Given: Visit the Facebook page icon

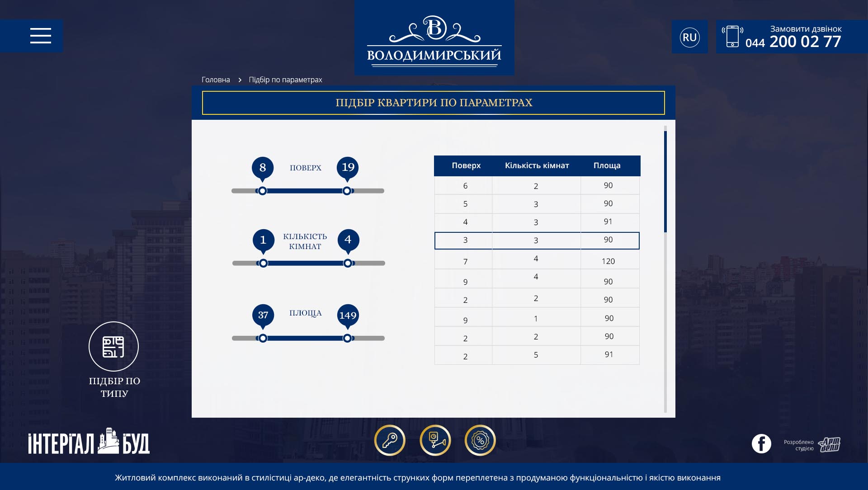Looking at the screenshot, I should click(x=762, y=444).
